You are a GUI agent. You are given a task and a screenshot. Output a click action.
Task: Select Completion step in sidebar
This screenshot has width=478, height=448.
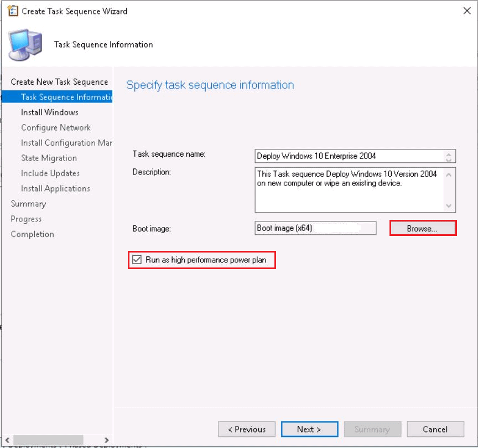click(x=32, y=234)
